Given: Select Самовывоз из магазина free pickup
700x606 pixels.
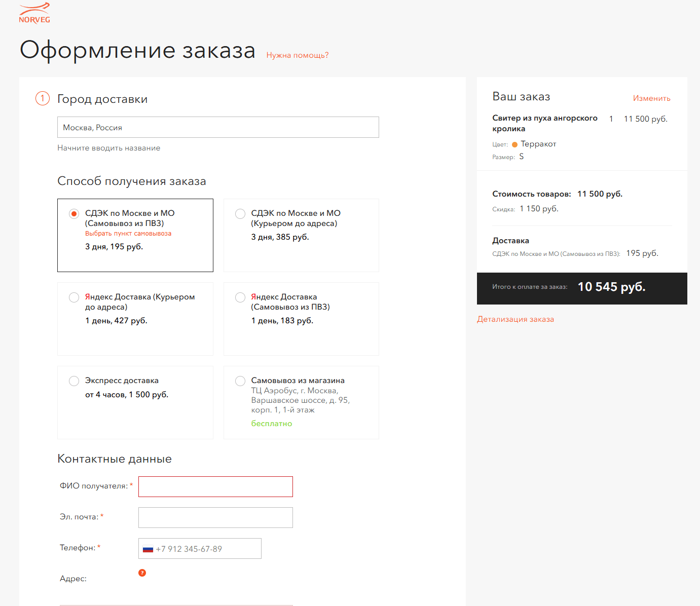Looking at the screenshot, I should 240,381.
